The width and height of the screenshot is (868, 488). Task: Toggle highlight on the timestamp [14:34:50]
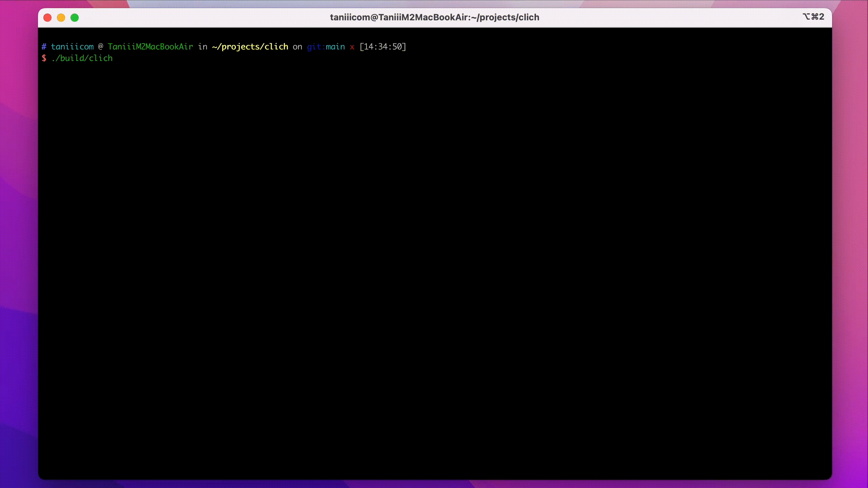[x=383, y=47]
